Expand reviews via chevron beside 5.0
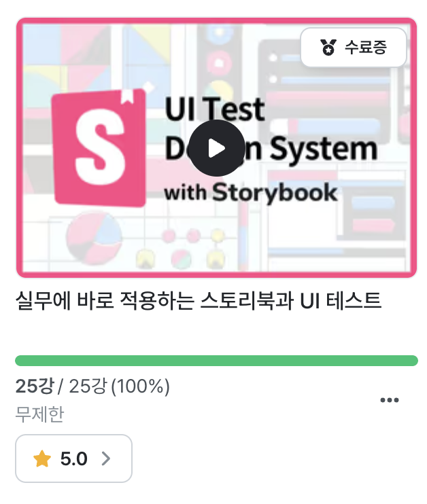This screenshot has height=504, width=427. [106, 458]
